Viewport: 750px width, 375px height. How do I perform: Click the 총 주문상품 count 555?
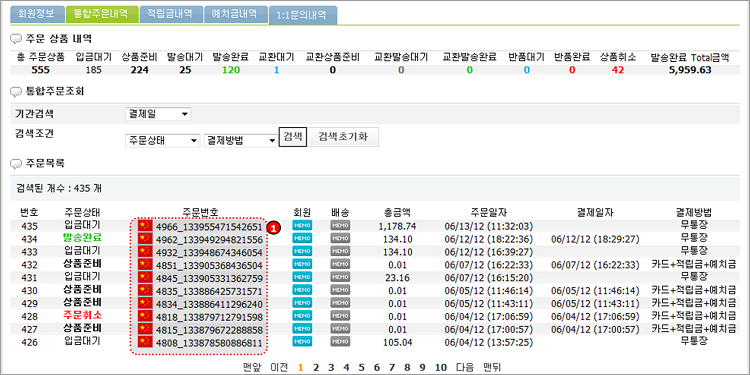41,70
